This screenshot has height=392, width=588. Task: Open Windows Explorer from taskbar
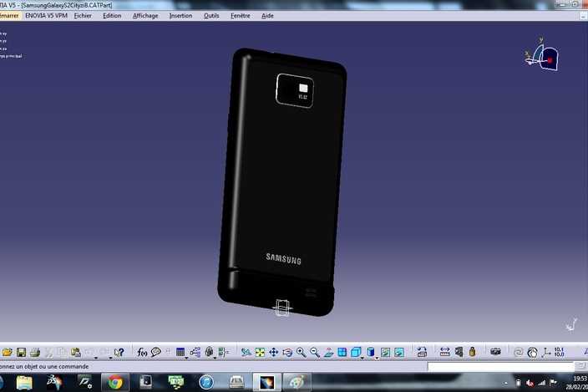24,382
